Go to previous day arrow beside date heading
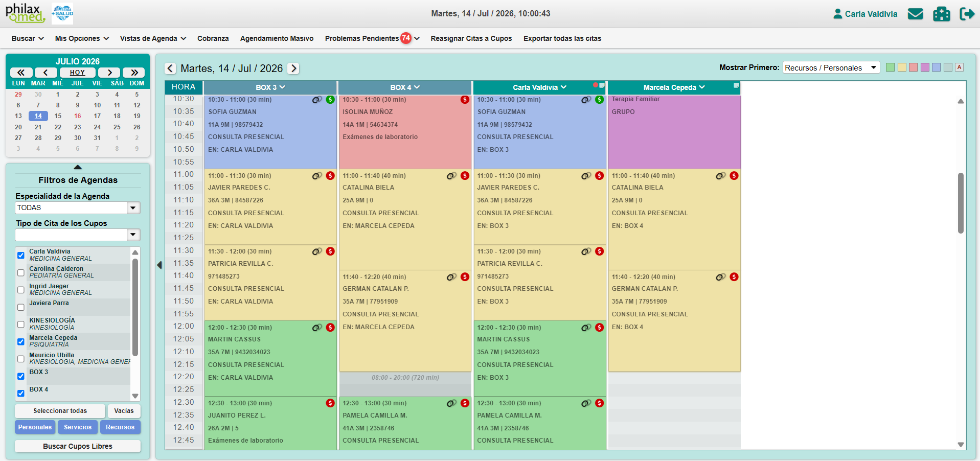Viewport: 980px width, 461px height. tap(170, 68)
